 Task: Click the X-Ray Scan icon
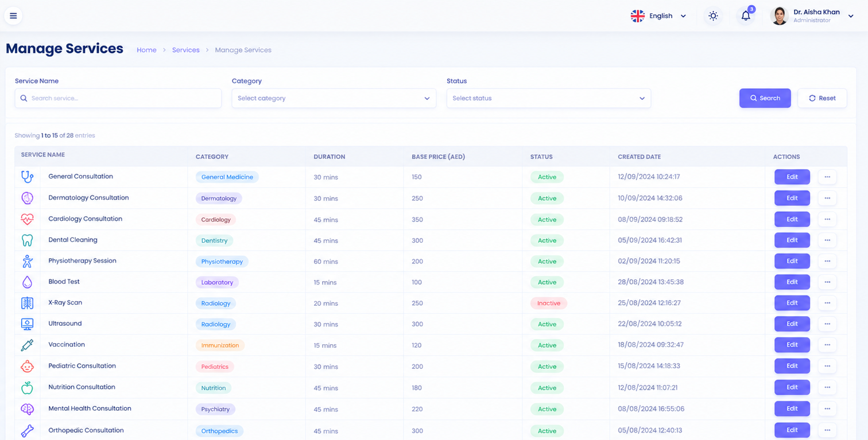coord(27,303)
